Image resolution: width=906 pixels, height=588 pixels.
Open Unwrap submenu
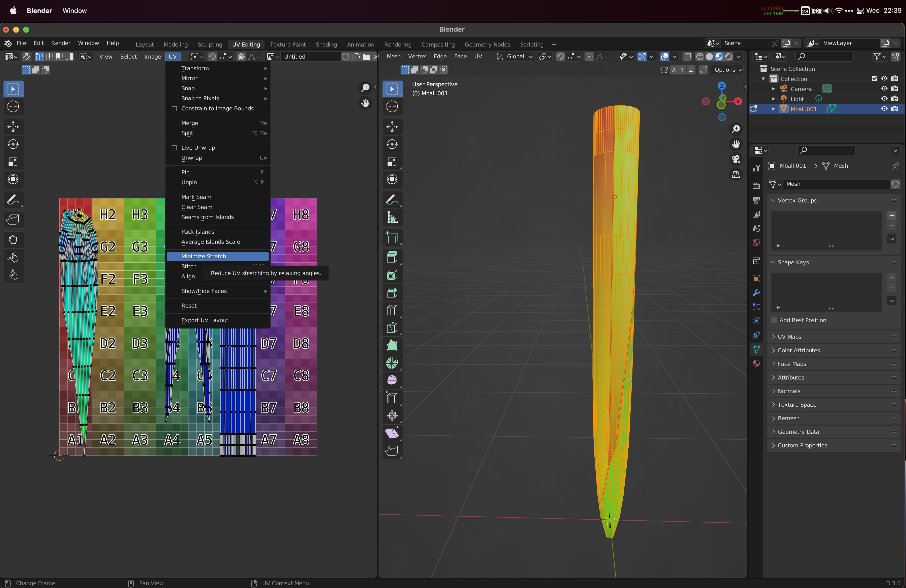coord(217,158)
